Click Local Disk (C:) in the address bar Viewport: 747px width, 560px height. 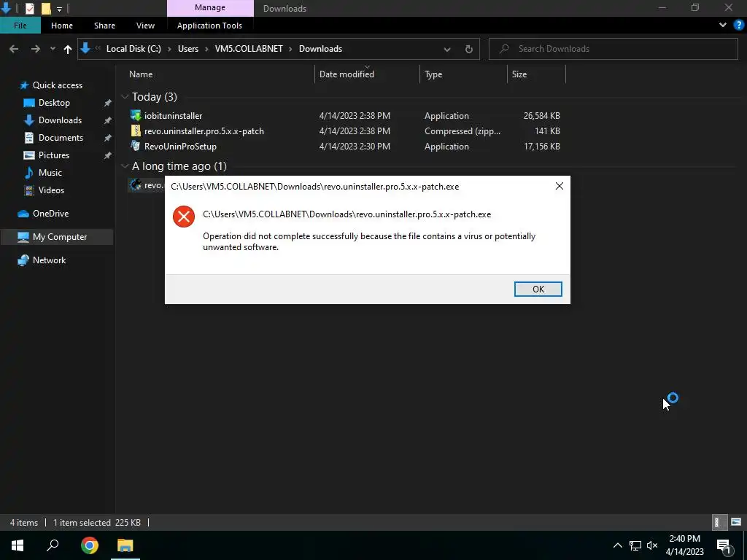(133, 49)
